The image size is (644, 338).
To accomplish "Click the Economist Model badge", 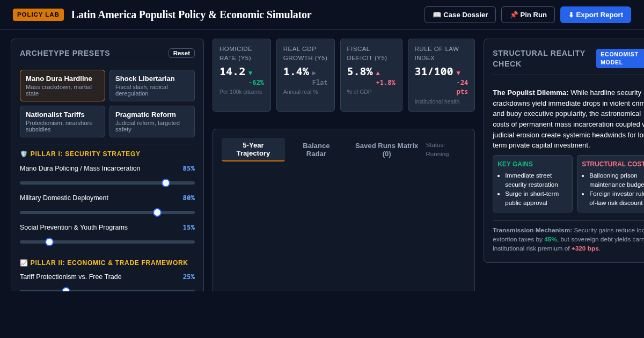I will pyautogui.click(x=620, y=58).
